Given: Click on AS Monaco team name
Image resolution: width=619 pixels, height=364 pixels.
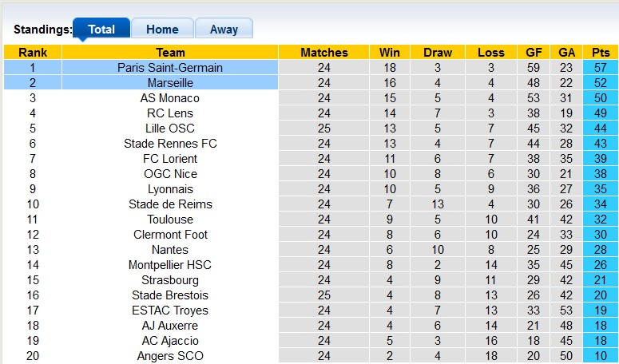Looking at the screenshot, I should click(x=170, y=98).
